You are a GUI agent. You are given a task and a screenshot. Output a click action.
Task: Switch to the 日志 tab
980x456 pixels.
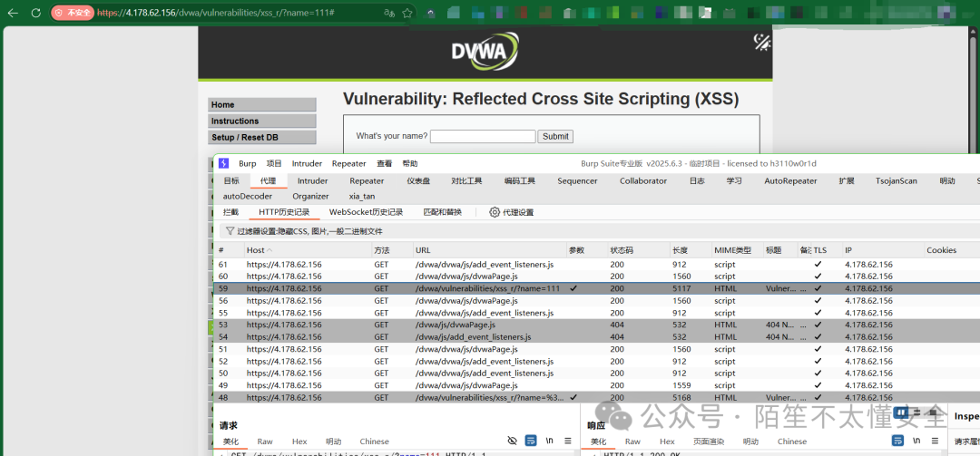click(x=697, y=181)
